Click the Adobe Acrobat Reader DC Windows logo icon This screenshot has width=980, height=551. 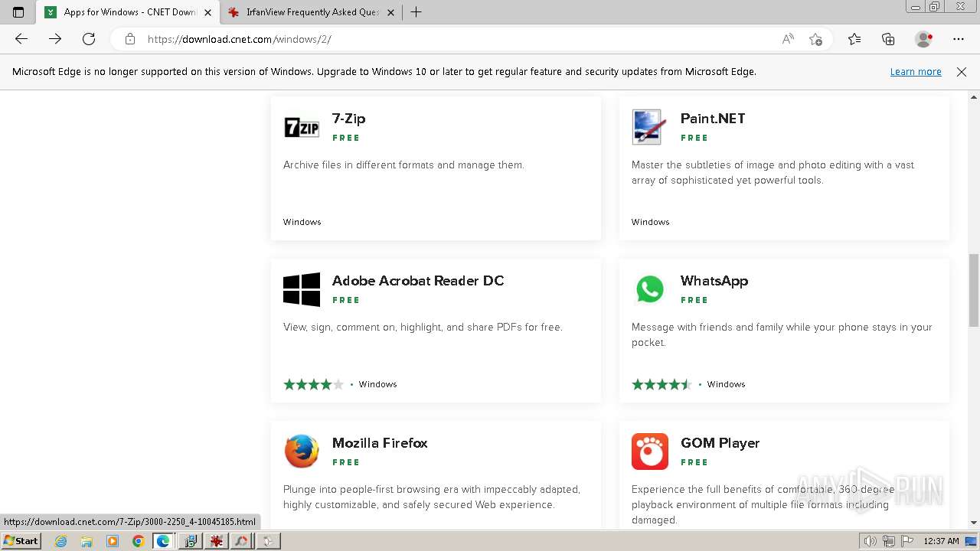pos(302,289)
